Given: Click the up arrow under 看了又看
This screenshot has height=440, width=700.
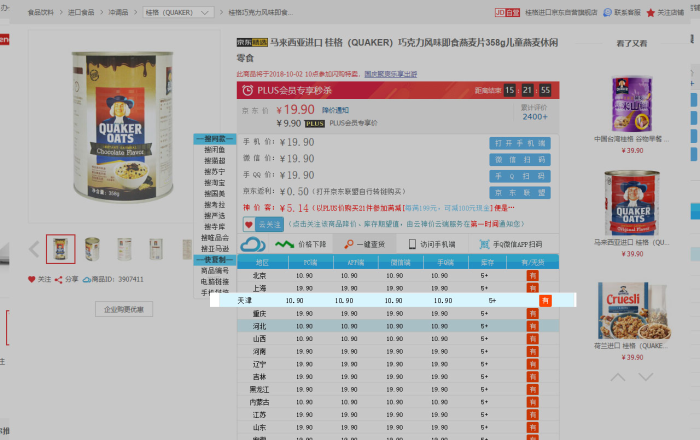Looking at the screenshot, I should (618, 378).
